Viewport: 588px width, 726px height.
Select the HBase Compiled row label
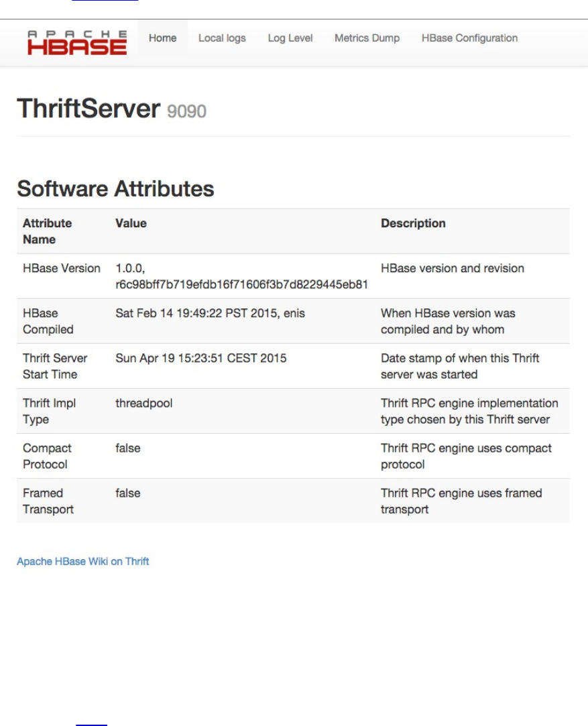pyautogui.click(x=48, y=321)
